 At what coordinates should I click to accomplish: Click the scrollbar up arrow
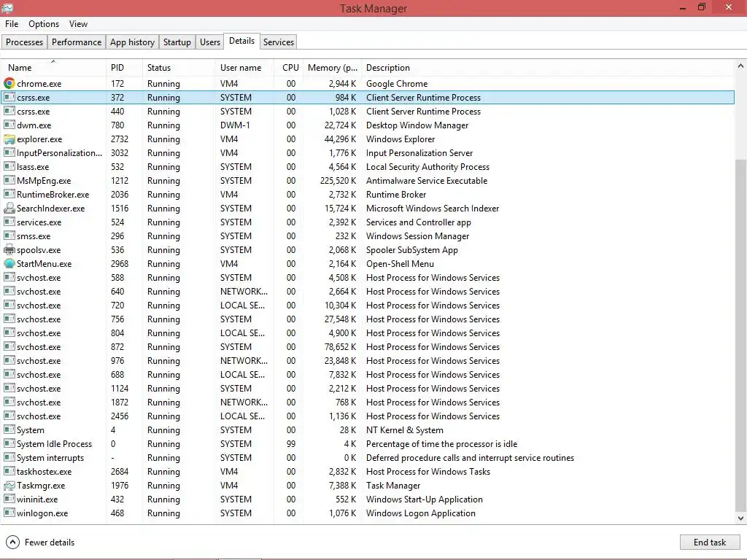(x=740, y=66)
